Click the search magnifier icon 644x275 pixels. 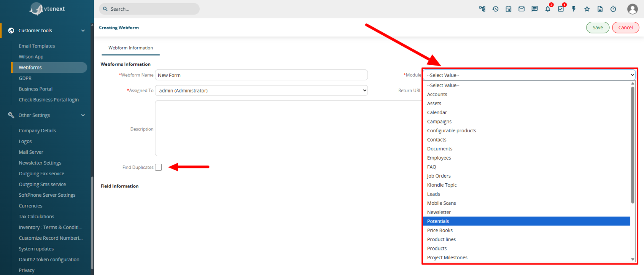click(105, 9)
